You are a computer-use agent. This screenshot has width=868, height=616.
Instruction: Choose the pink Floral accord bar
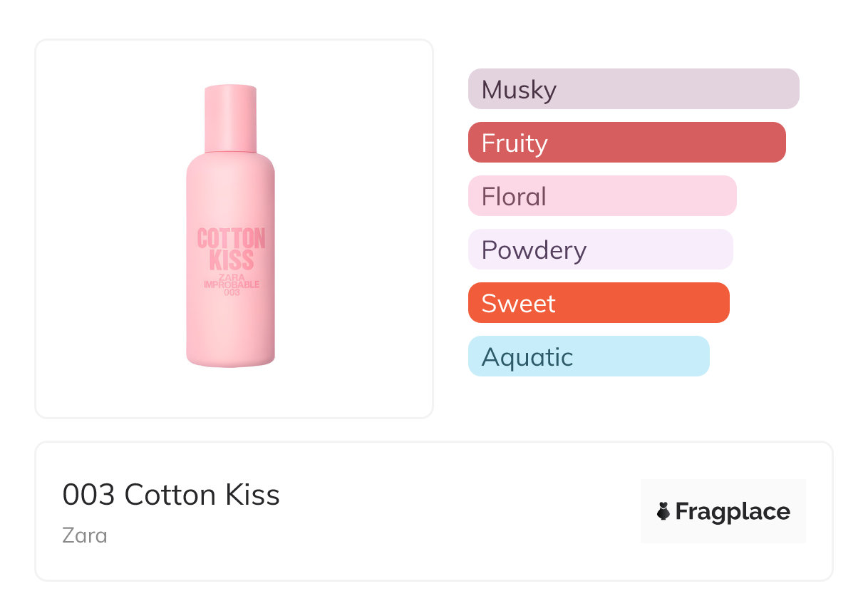click(x=601, y=196)
